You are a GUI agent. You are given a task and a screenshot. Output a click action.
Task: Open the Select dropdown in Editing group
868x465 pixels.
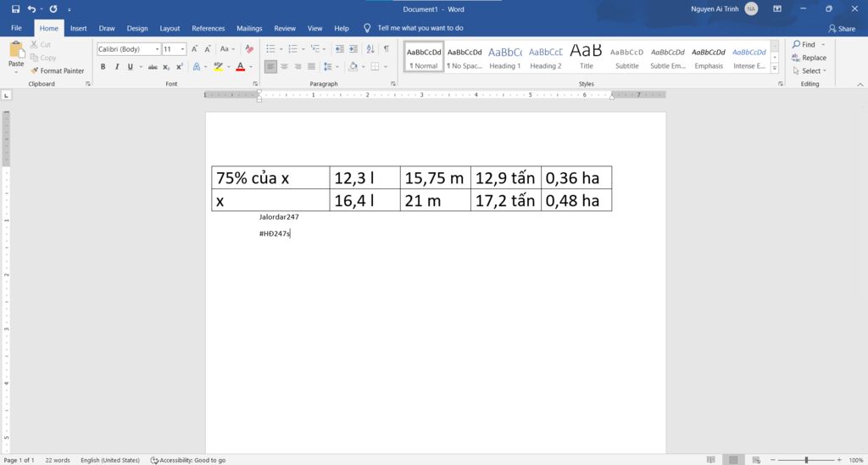tap(810, 71)
